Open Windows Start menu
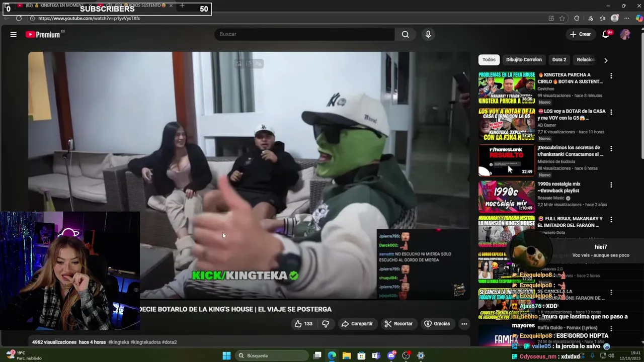 226,355
